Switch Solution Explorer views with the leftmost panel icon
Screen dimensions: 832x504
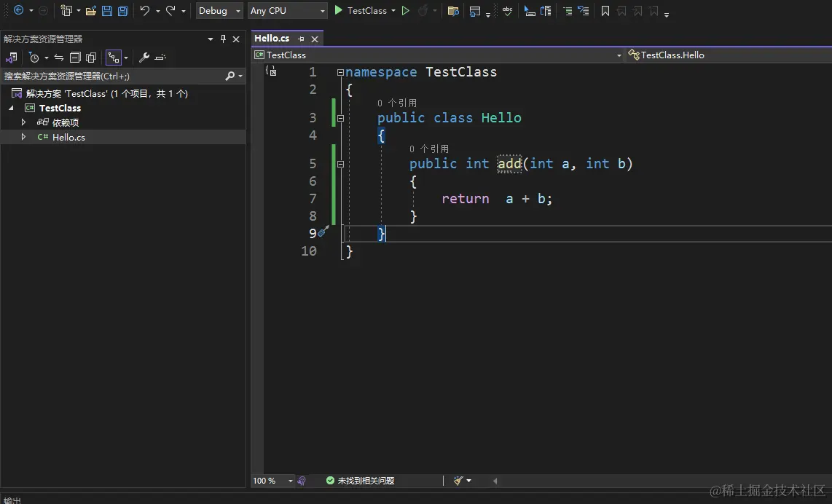[x=11, y=58]
